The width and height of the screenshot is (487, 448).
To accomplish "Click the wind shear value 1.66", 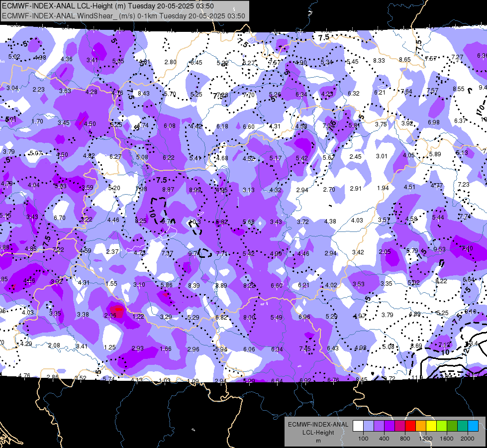I will click(x=165, y=348).
